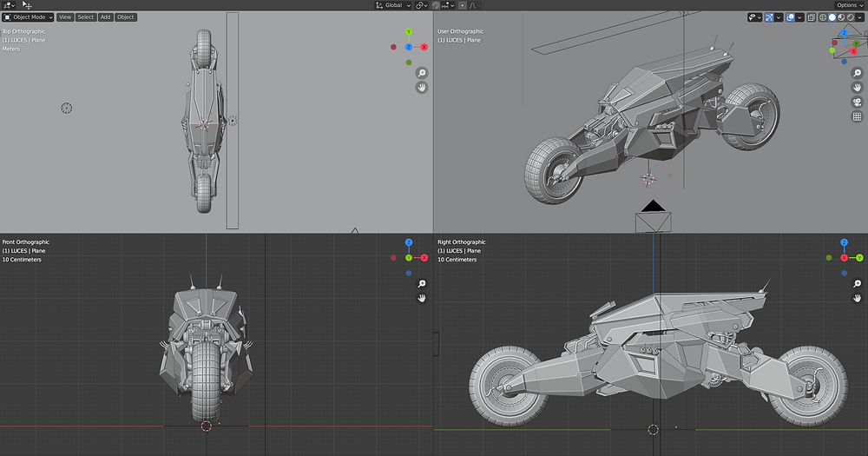Click the select-and-move cursor tool icon
868x456 pixels.
coord(27,5)
